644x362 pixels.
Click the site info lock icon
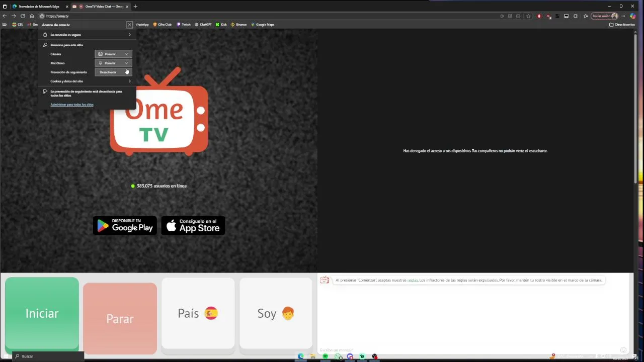click(x=42, y=16)
